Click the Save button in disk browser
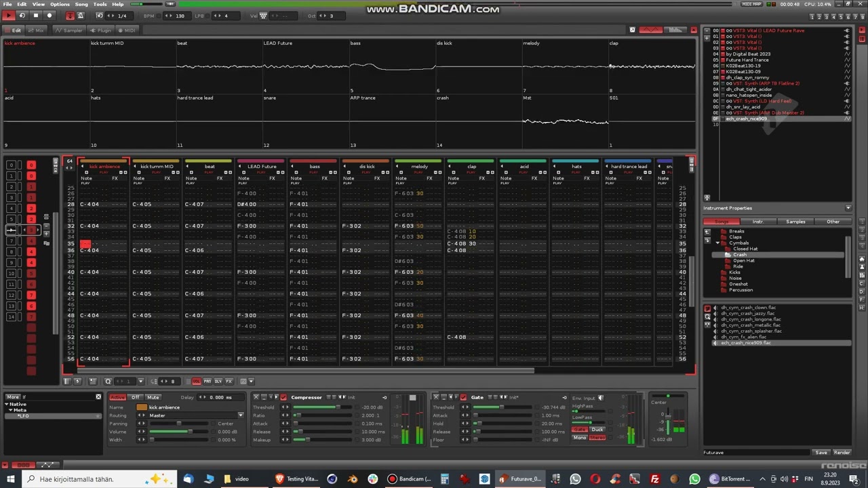Viewport: 868px width, 488px height. tap(821, 452)
